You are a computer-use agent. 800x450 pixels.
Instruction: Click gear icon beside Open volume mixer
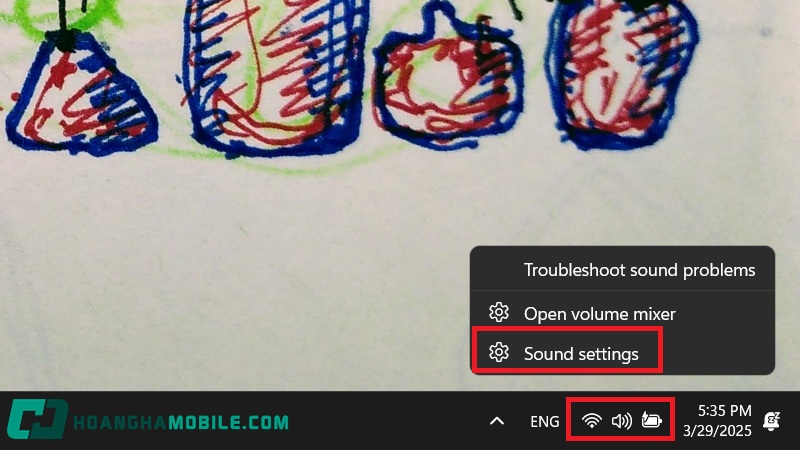coord(498,313)
